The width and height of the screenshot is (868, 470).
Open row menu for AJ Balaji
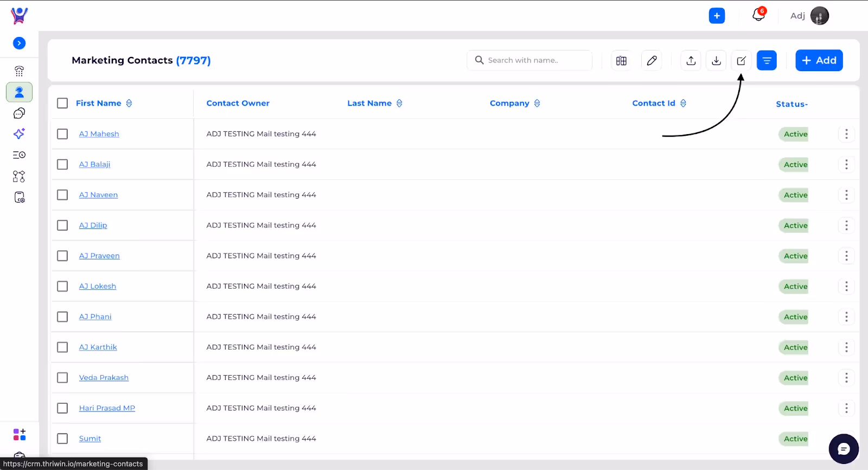tap(846, 164)
